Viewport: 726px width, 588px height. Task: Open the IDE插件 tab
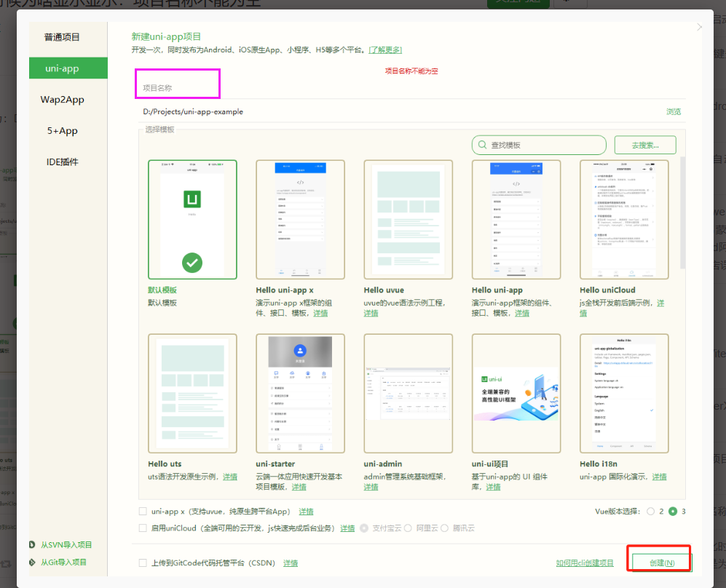62,162
